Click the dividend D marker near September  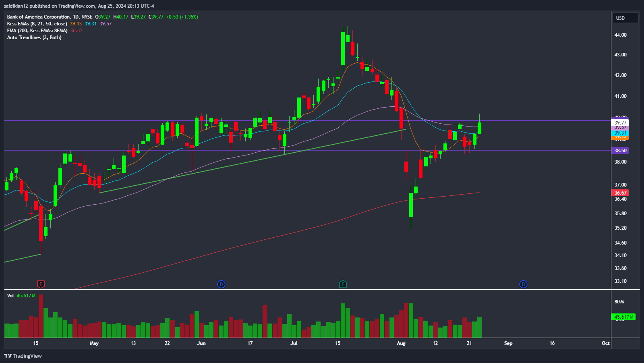coord(523,284)
